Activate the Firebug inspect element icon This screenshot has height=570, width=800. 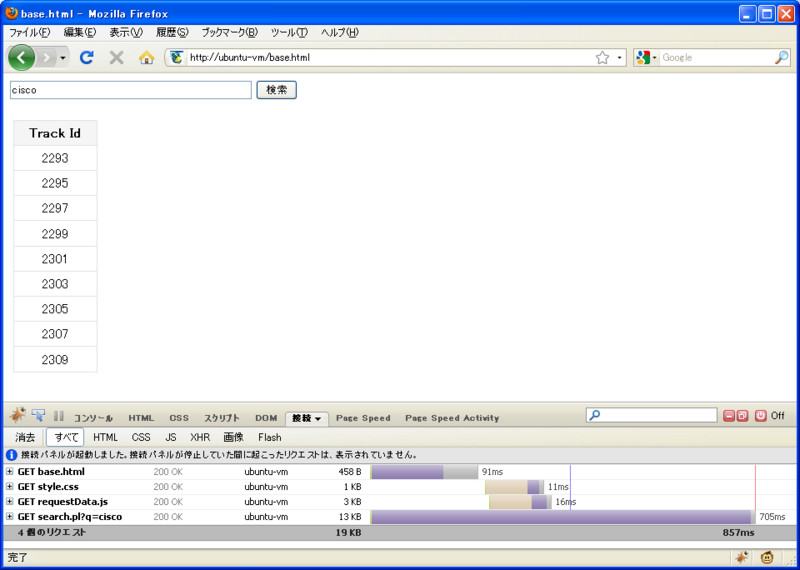click(38, 415)
